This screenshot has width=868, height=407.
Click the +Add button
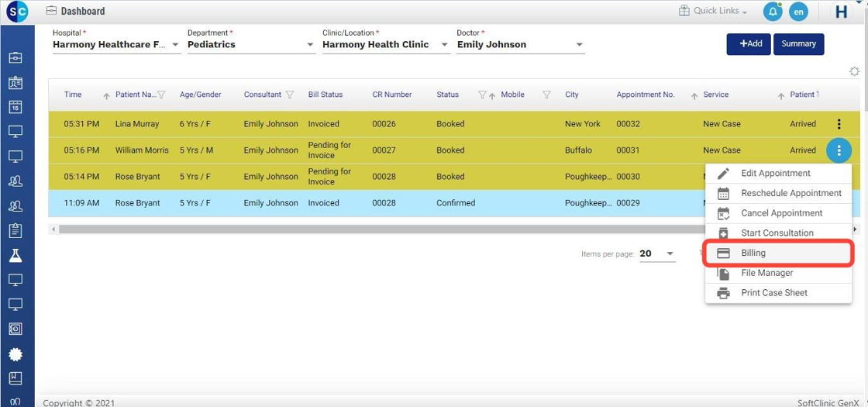pos(748,44)
